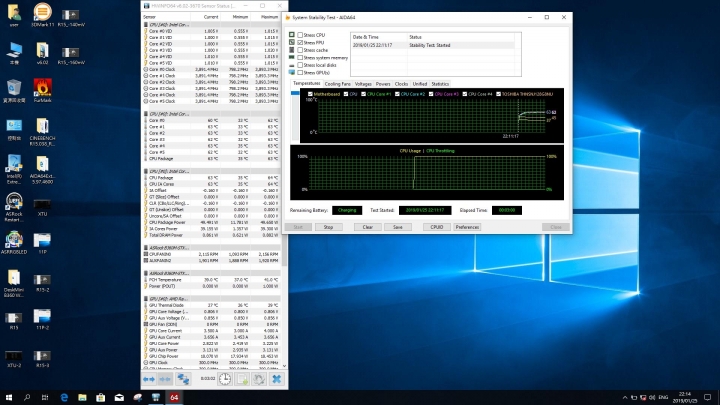Enable Stress CPU checkbox

pos(300,35)
